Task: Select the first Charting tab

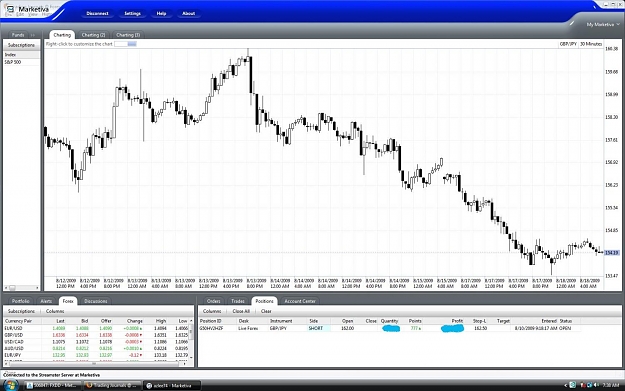Action: (62, 35)
